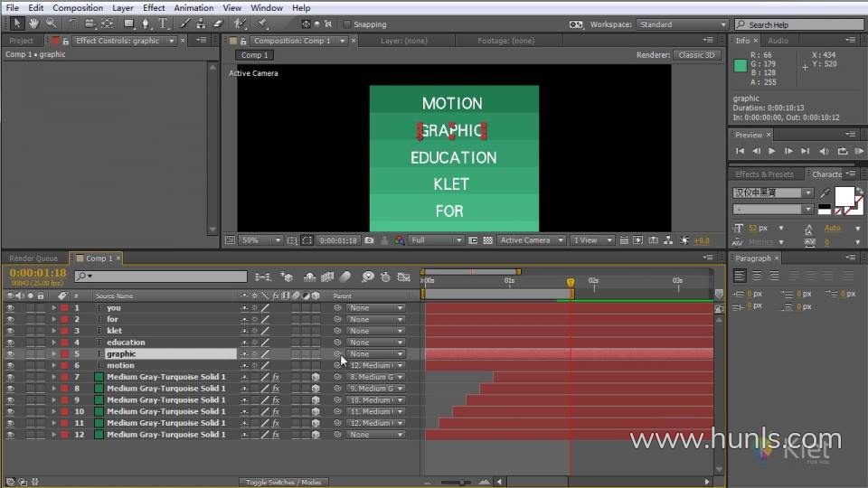The image size is (868, 488).
Task: Play the preview
Action: point(771,151)
